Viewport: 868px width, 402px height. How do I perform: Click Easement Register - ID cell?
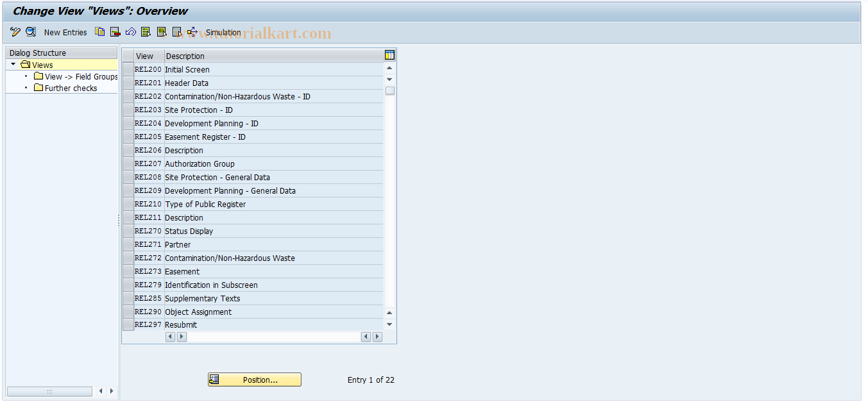274,137
